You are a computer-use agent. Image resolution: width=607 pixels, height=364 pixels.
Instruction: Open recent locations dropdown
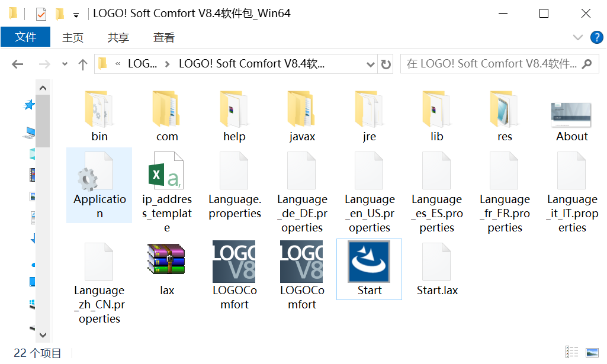click(65, 64)
